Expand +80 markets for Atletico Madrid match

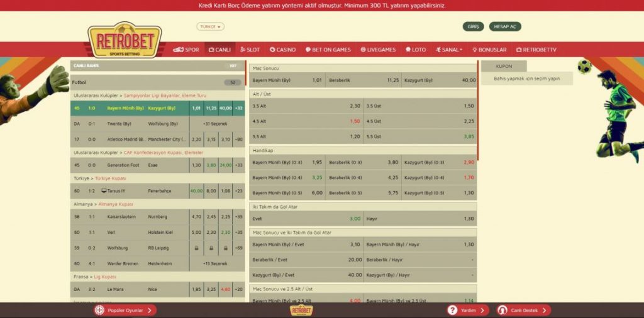(239, 140)
